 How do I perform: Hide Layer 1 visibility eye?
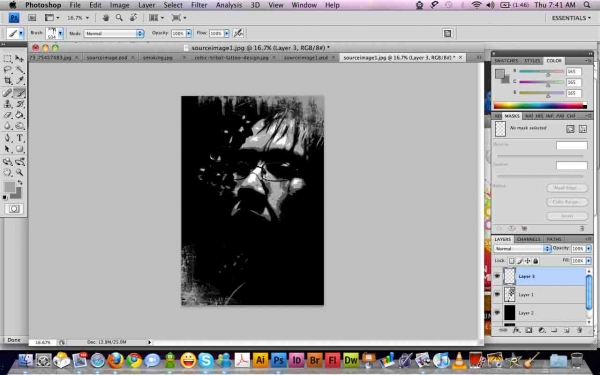point(497,294)
